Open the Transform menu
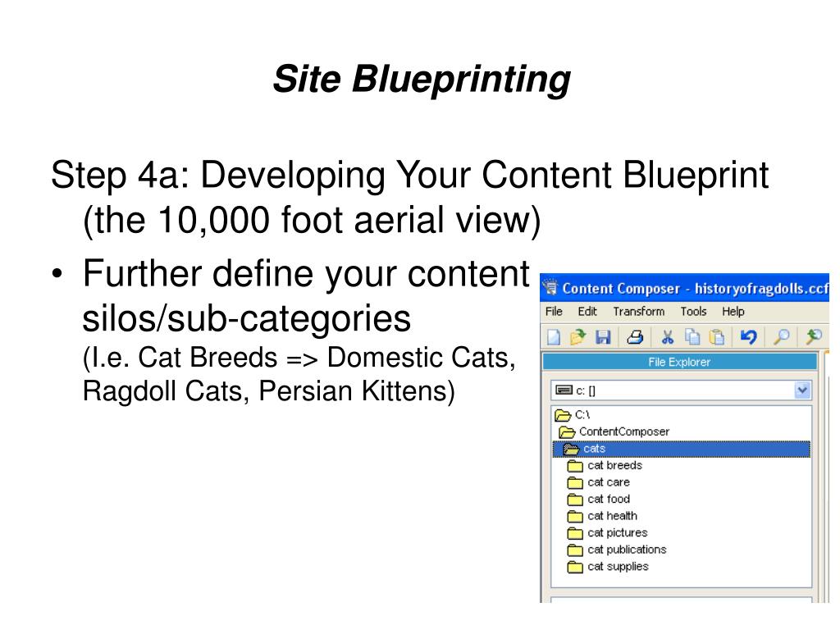The height and width of the screenshot is (630, 840). (638, 311)
